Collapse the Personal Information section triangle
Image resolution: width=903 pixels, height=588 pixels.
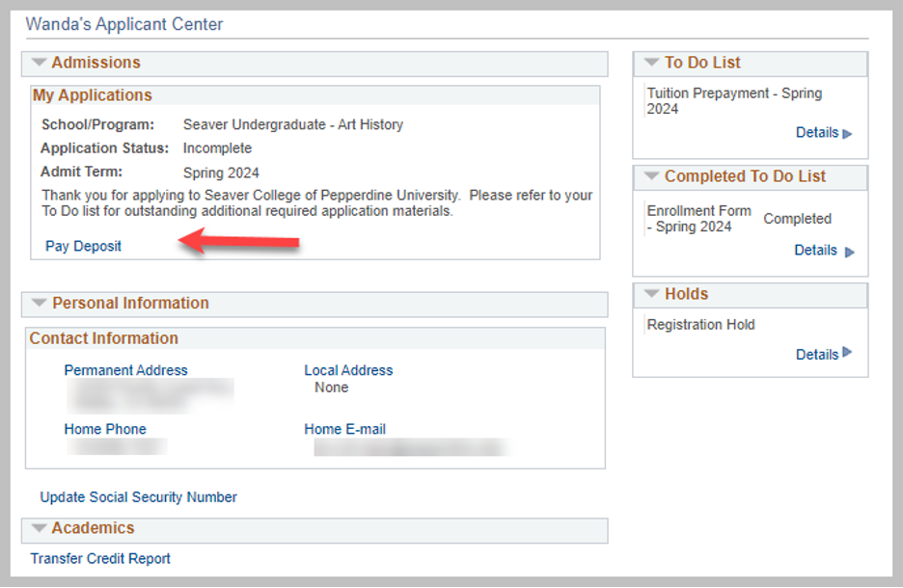[x=39, y=303]
